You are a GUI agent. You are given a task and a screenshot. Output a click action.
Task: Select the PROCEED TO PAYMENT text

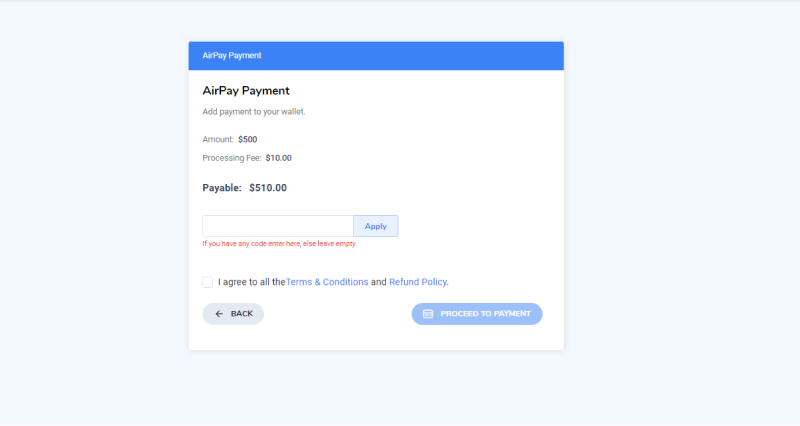click(486, 314)
